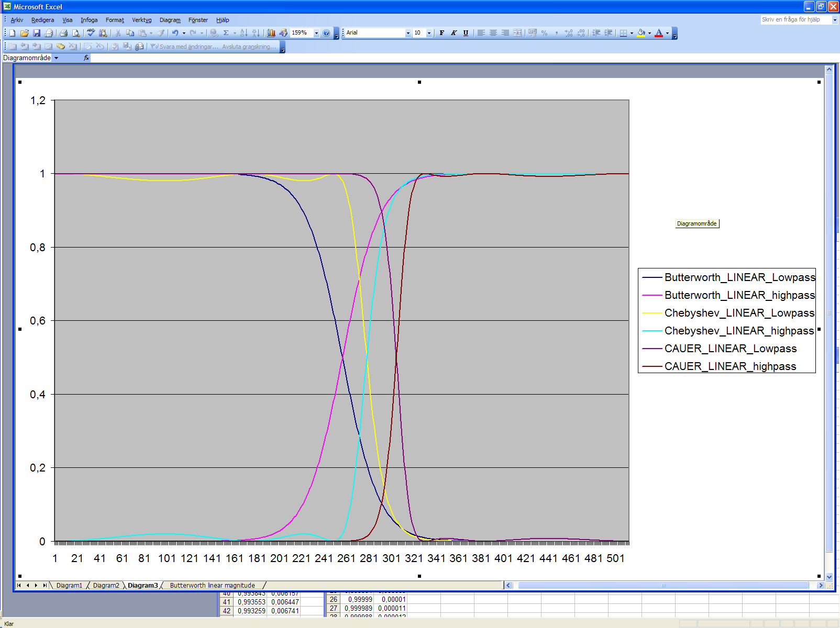
Task: Select the CAUER_LINEAR_Lowpass legend entry
Action: point(720,349)
